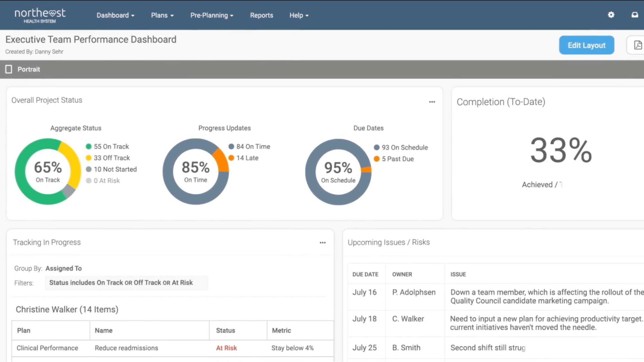Click the Status filters field

[x=126, y=282]
